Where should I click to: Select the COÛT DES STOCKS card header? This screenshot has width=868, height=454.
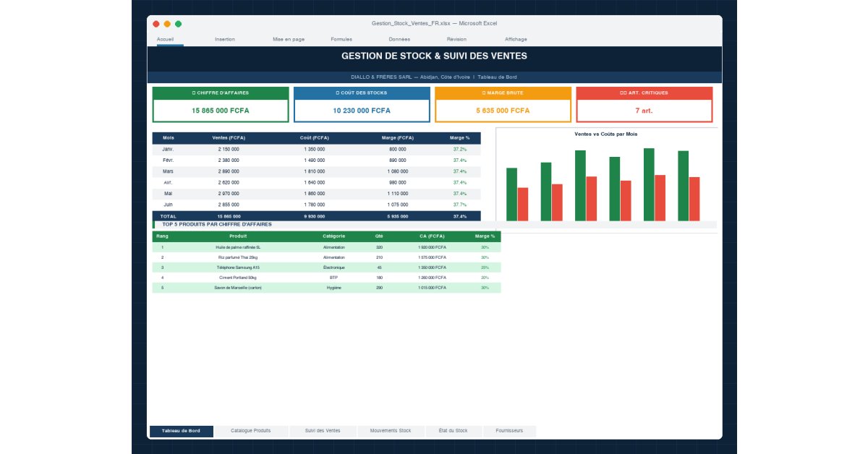click(x=362, y=93)
